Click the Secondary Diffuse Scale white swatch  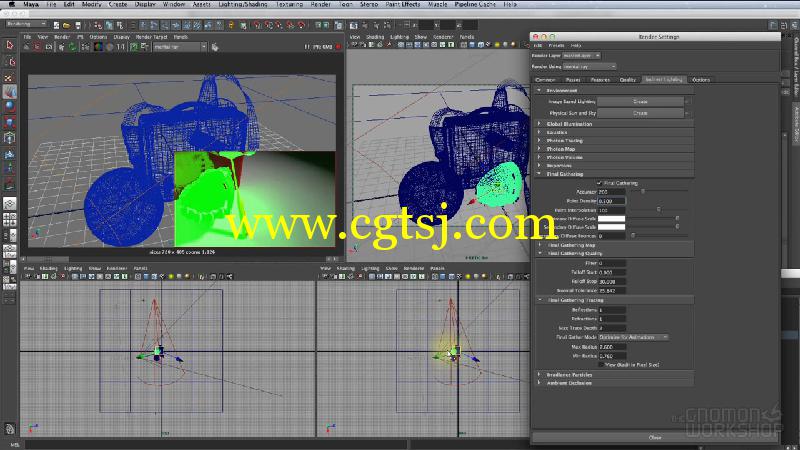click(611, 227)
